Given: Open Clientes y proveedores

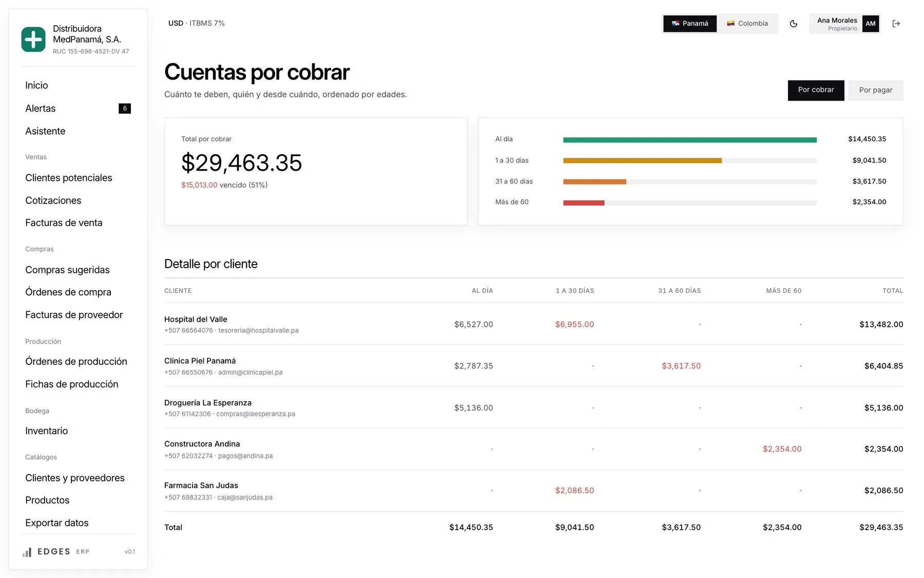Looking at the screenshot, I should click(x=75, y=478).
